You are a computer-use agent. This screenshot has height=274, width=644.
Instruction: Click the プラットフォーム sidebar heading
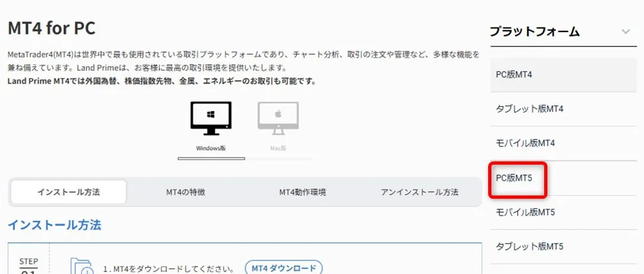coord(535,32)
